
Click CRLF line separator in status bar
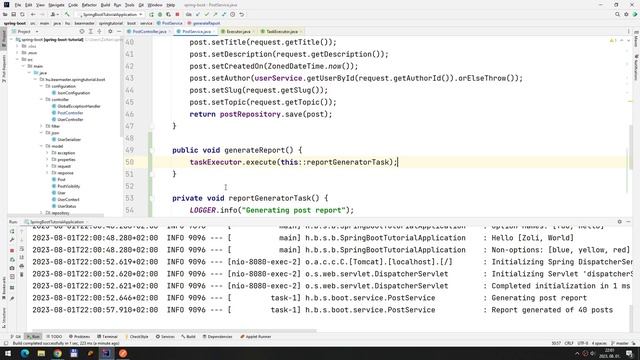569,343
